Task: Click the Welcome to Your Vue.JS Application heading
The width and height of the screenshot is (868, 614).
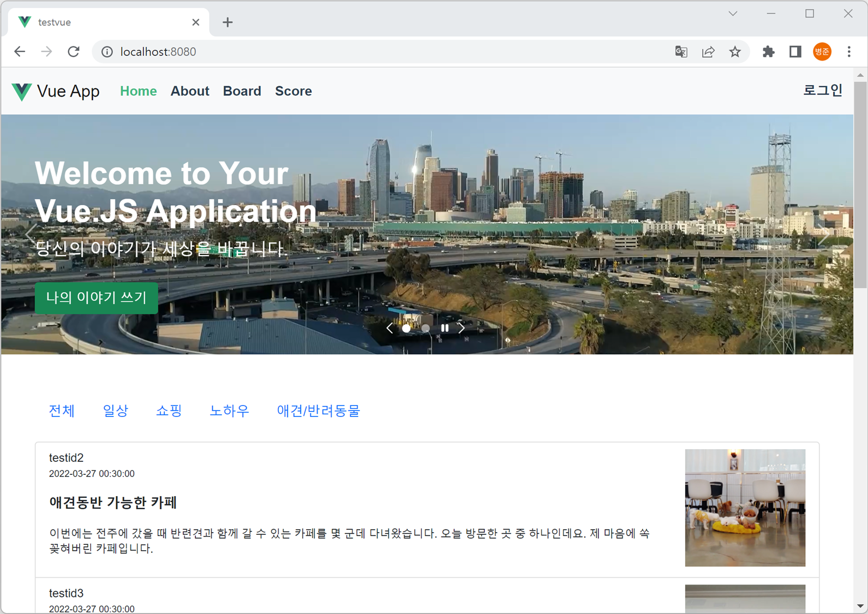Action: [x=176, y=192]
